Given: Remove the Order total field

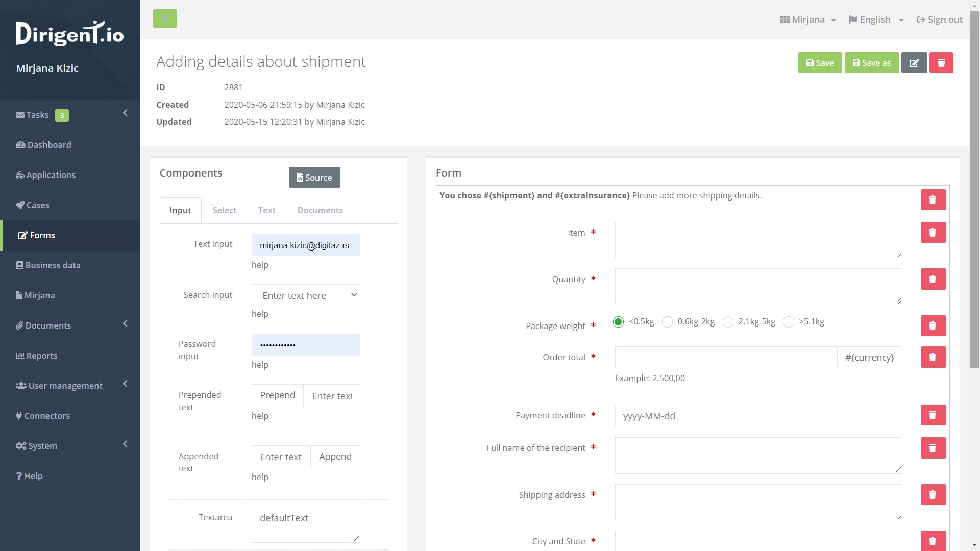Looking at the screenshot, I should click(x=933, y=357).
